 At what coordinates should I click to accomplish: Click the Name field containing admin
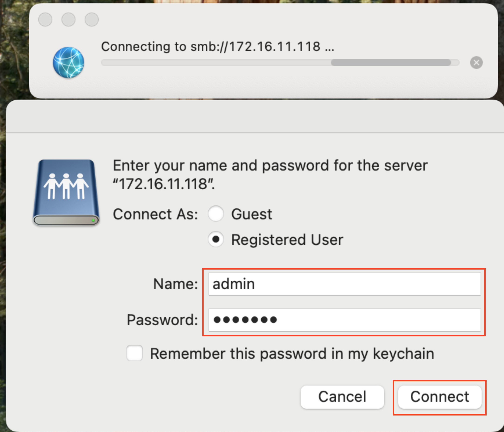click(x=344, y=284)
